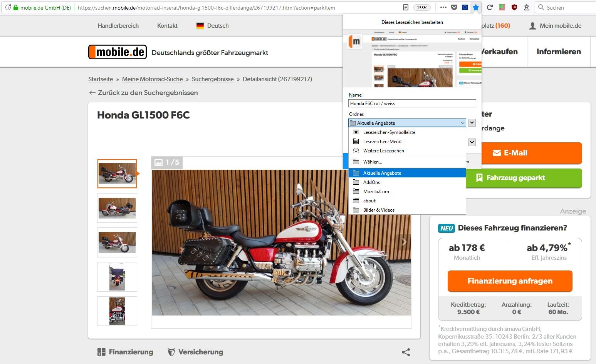
Task: Open Suchergebnisse breadcrumb
Action: pyautogui.click(x=213, y=79)
